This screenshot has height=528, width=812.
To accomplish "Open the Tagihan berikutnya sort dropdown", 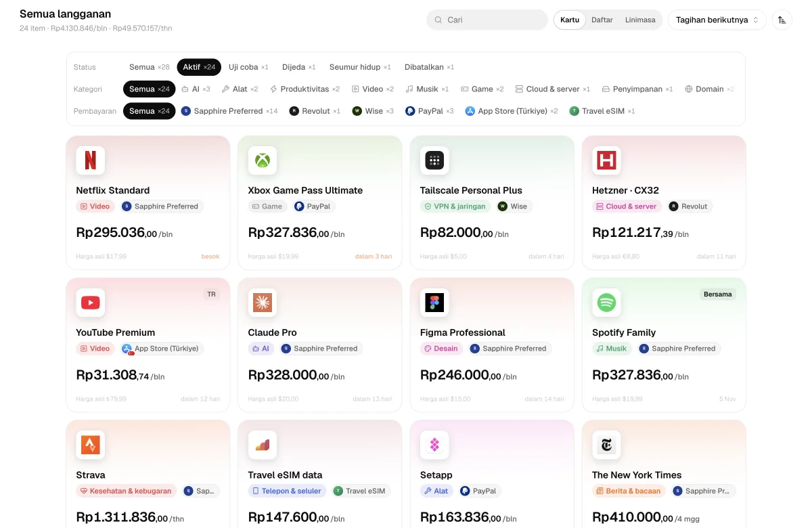I will pyautogui.click(x=717, y=20).
